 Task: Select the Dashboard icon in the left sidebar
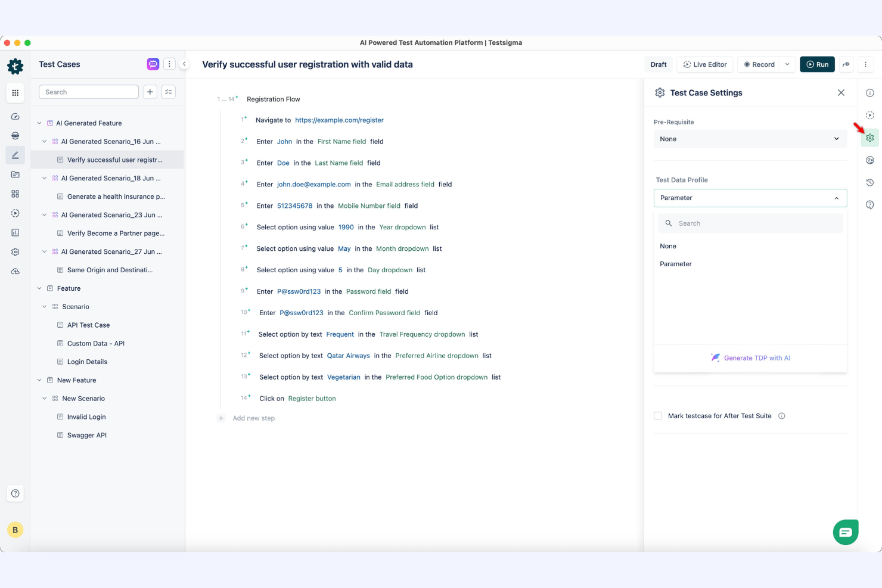(x=15, y=116)
